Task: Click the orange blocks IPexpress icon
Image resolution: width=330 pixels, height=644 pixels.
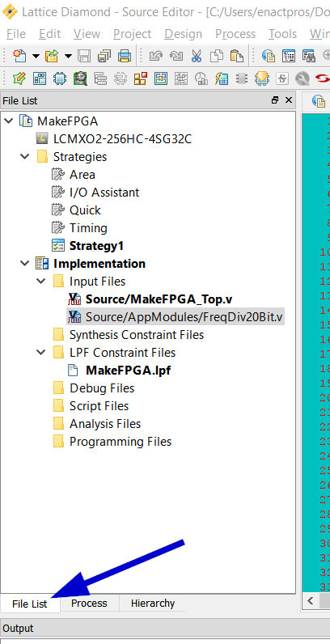Action: [x=141, y=78]
